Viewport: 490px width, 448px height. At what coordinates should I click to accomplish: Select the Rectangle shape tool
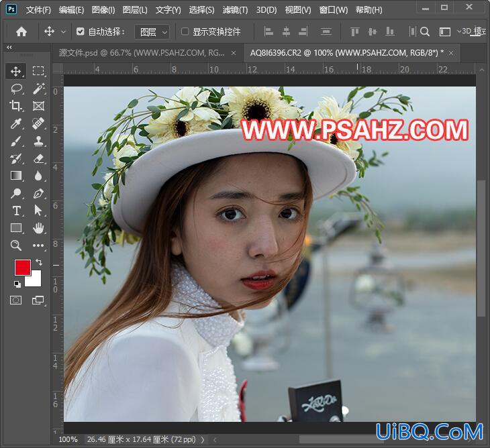click(15, 228)
